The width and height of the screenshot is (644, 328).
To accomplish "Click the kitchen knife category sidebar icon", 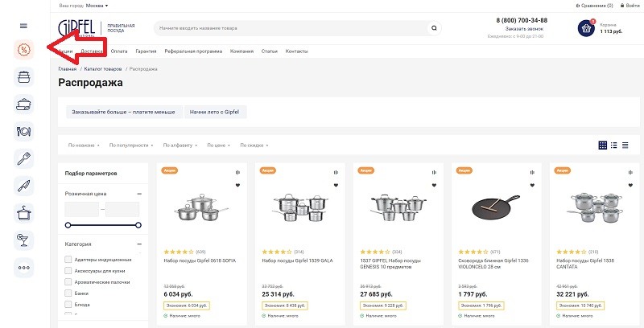I will click(24, 185).
